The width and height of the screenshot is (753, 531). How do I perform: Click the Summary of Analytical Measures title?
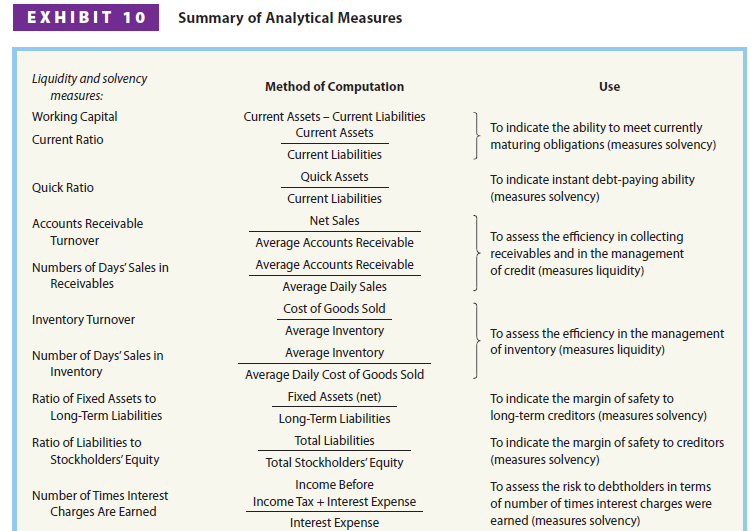[290, 18]
